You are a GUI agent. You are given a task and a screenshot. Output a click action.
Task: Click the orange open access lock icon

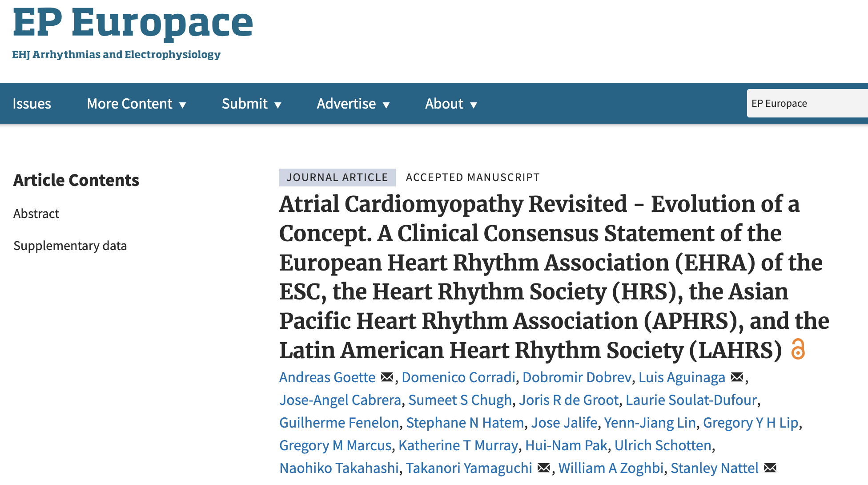pyautogui.click(x=798, y=349)
